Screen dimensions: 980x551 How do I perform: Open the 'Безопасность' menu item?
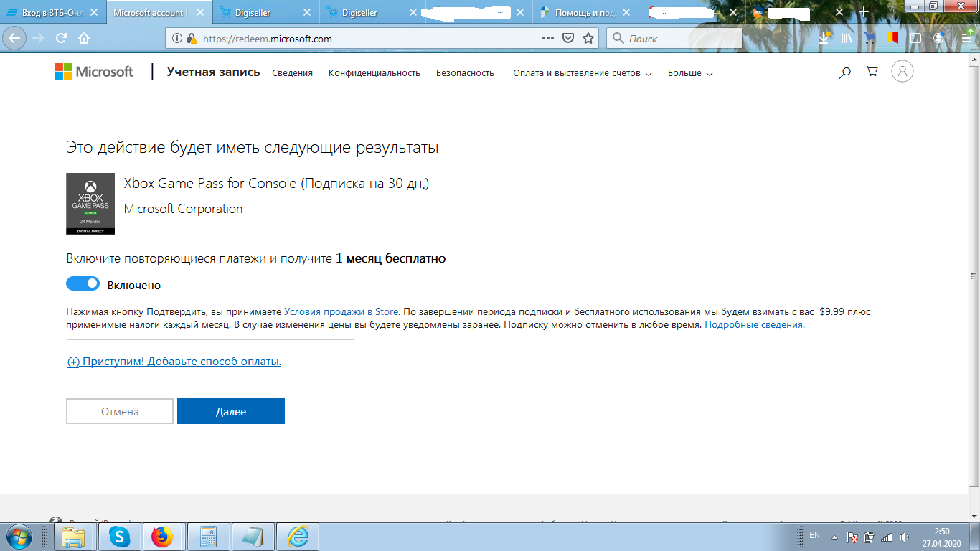(465, 73)
